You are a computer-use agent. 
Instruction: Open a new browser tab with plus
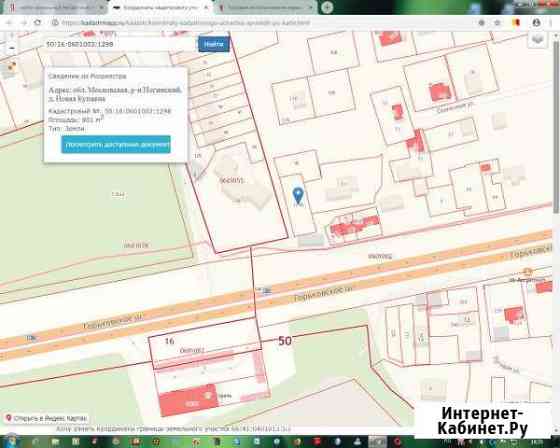(327, 7)
